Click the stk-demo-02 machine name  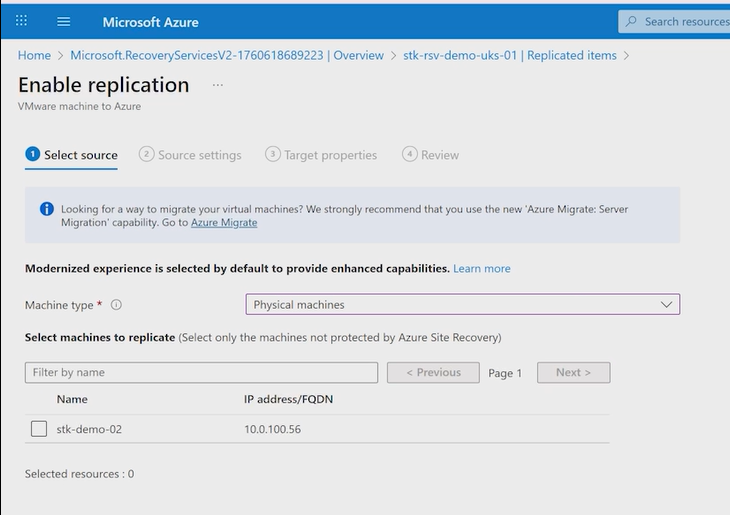click(x=89, y=429)
